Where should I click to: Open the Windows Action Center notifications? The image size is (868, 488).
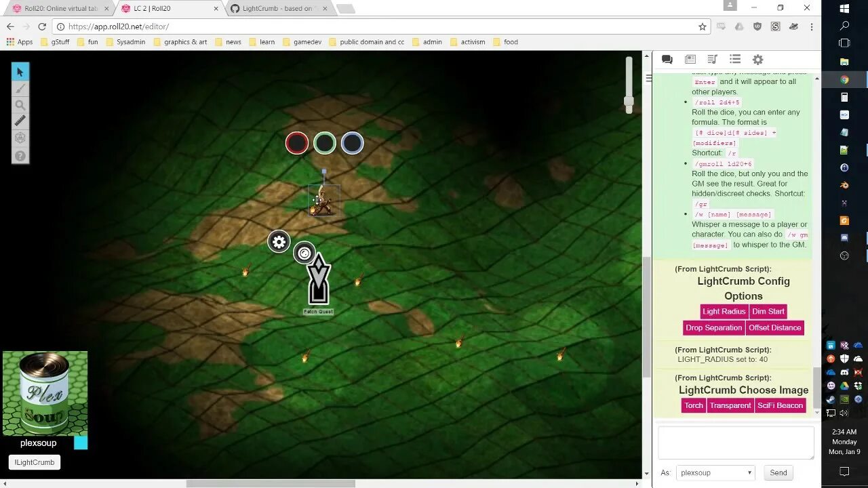pyautogui.click(x=844, y=471)
